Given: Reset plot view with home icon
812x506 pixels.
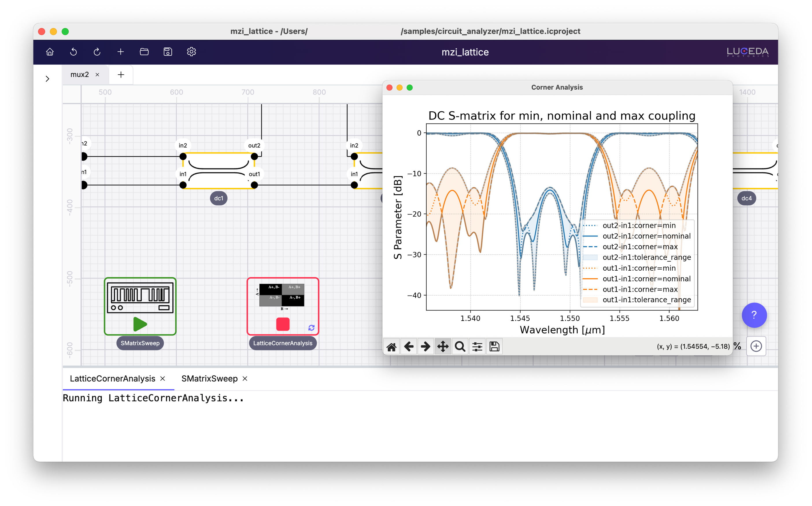Looking at the screenshot, I should (391, 346).
